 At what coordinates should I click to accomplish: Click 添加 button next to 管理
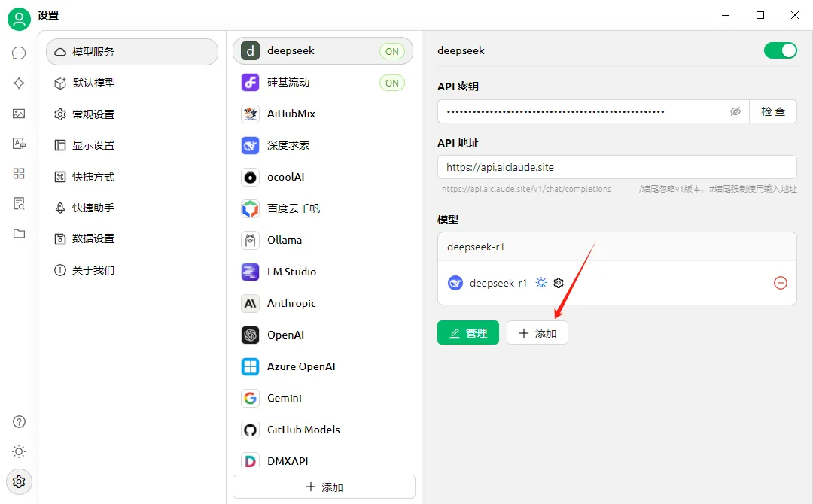[537, 333]
